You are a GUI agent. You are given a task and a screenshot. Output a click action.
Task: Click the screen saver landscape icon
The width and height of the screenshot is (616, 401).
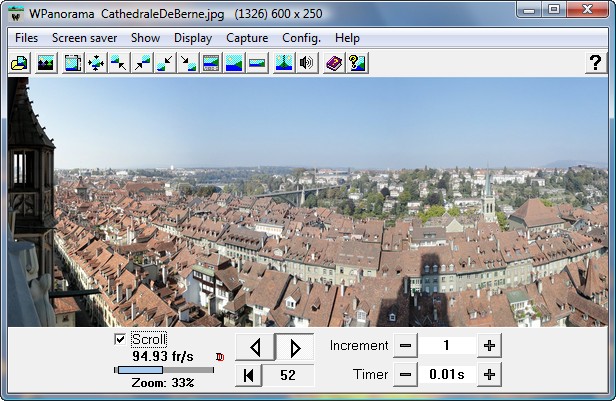point(46,63)
